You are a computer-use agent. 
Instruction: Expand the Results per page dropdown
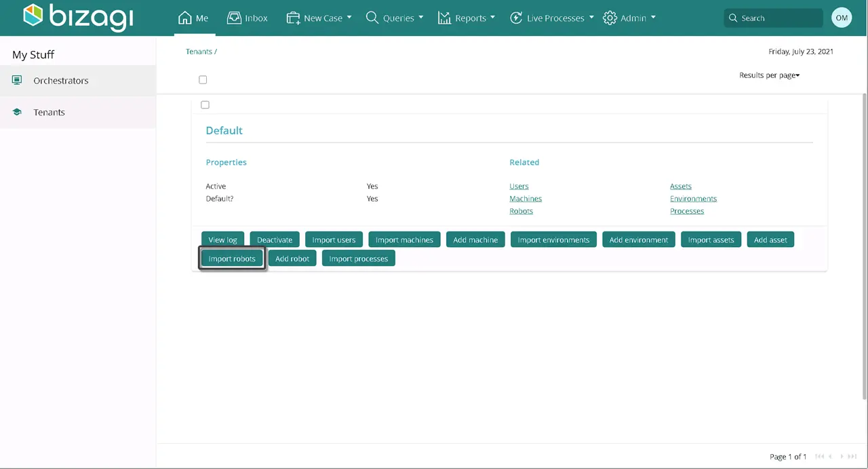[770, 75]
